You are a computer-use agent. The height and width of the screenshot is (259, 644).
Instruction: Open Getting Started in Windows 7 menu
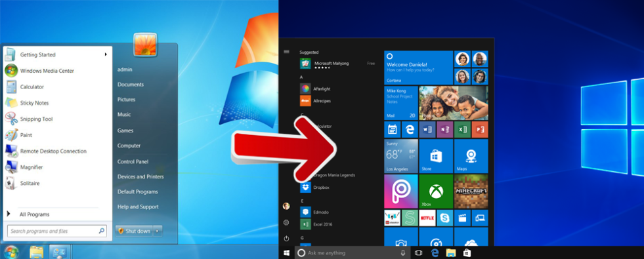[58, 54]
